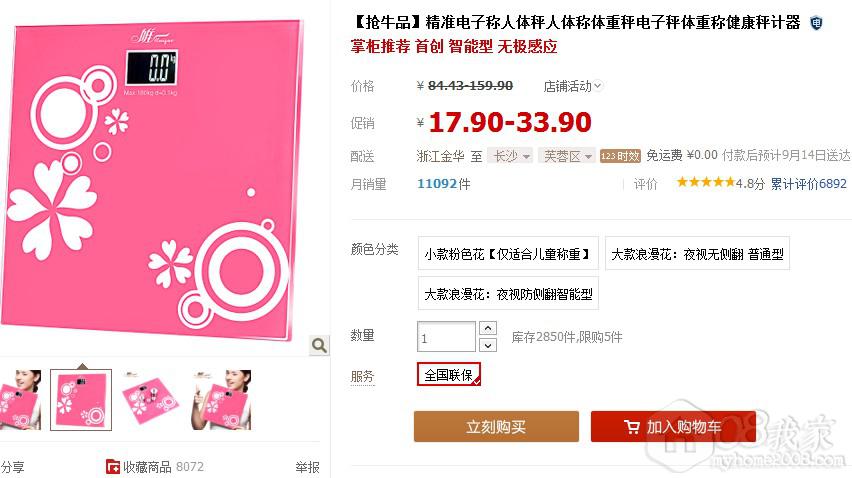Open the 累计评价6892 reviews link

pos(809,184)
